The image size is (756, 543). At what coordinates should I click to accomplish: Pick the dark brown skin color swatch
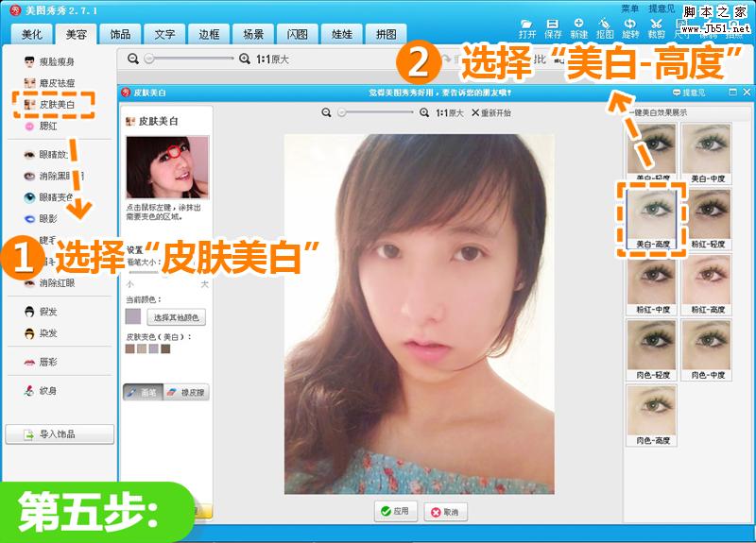166,348
